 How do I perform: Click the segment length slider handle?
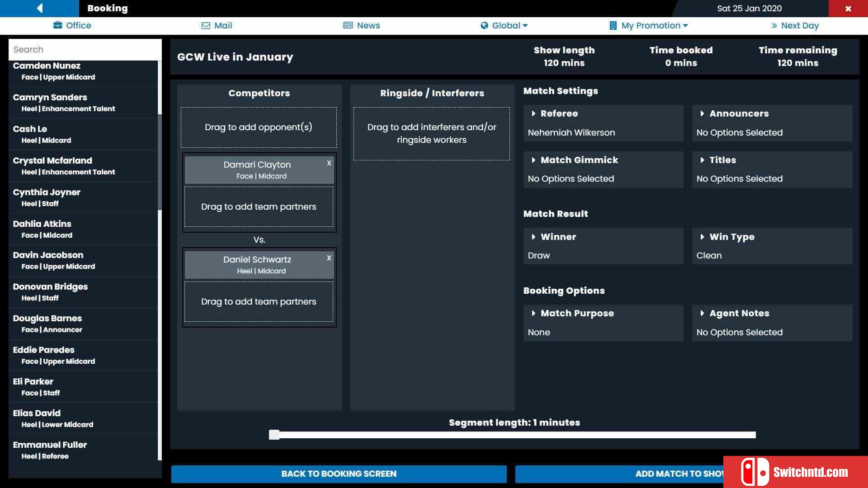click(274, 435)
